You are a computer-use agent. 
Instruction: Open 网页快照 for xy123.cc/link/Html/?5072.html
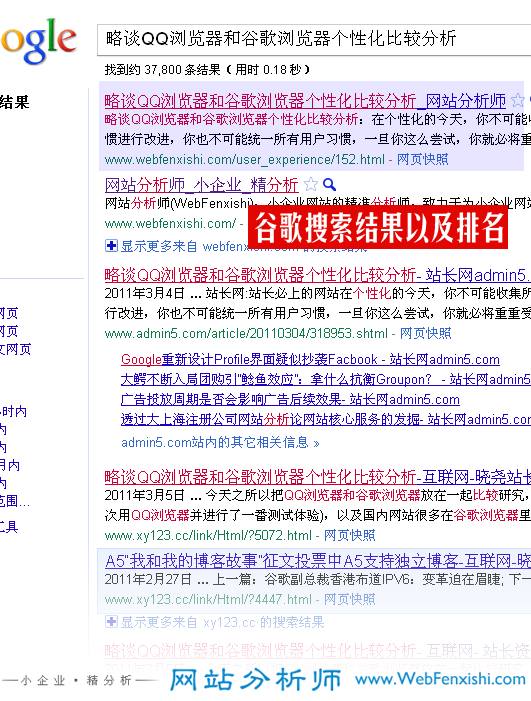(x=350, y=535)
